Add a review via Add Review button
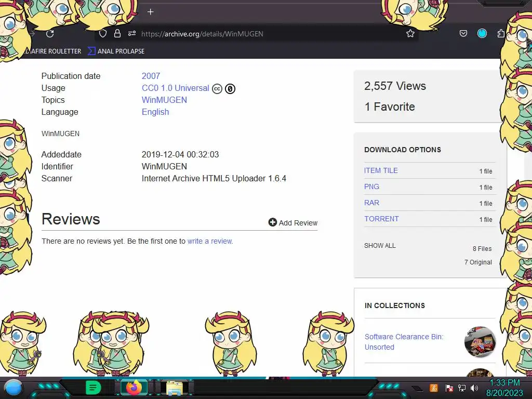The height and width of the screenshot is (399, 532). (293, 222)
